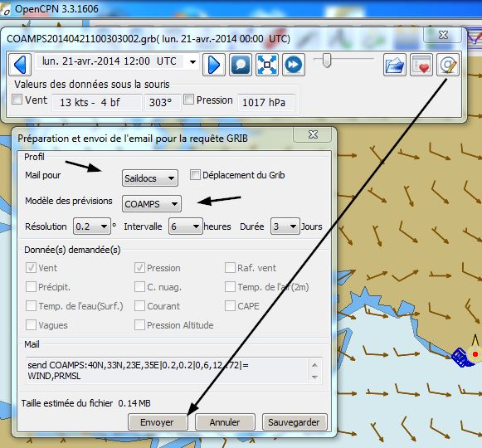482x448 pixels.
Task: Enable the Pression display checkbox
Action: 188,100
